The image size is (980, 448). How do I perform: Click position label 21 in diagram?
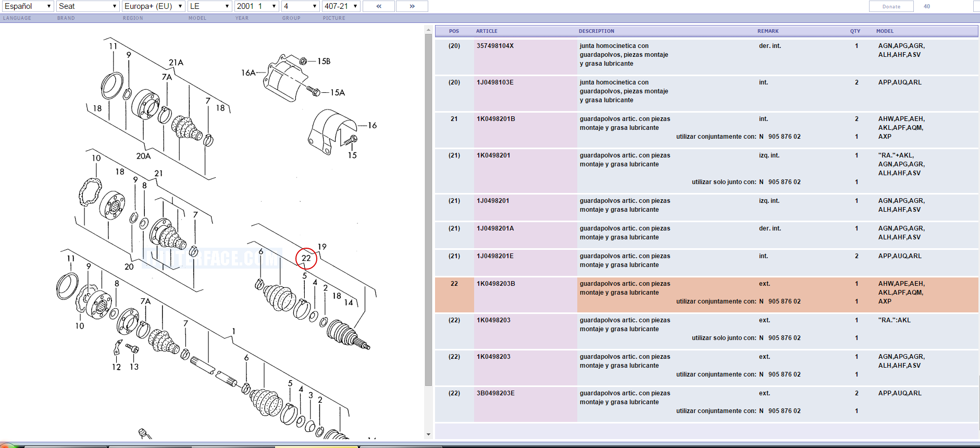point(158,173)
